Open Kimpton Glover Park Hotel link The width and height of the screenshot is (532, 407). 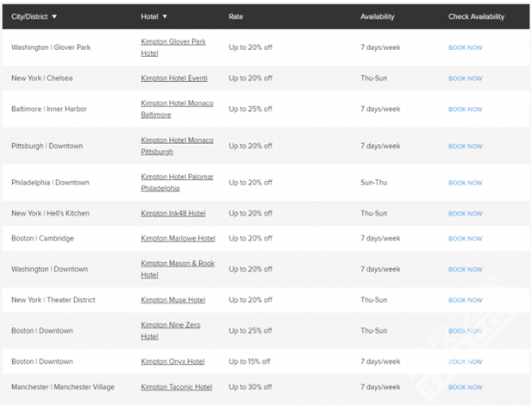(x=173, y=47)
